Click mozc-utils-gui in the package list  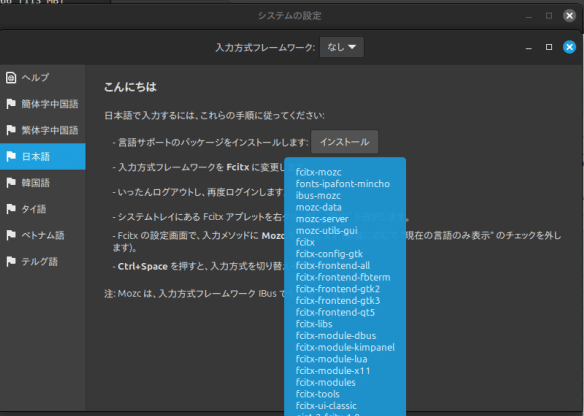[x=327, y=231]
